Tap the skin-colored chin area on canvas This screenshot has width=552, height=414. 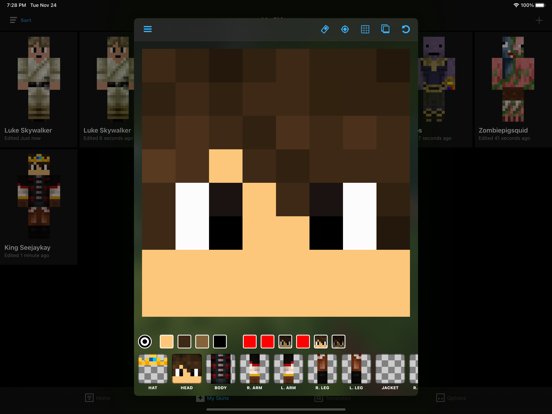tap(276, 283)
